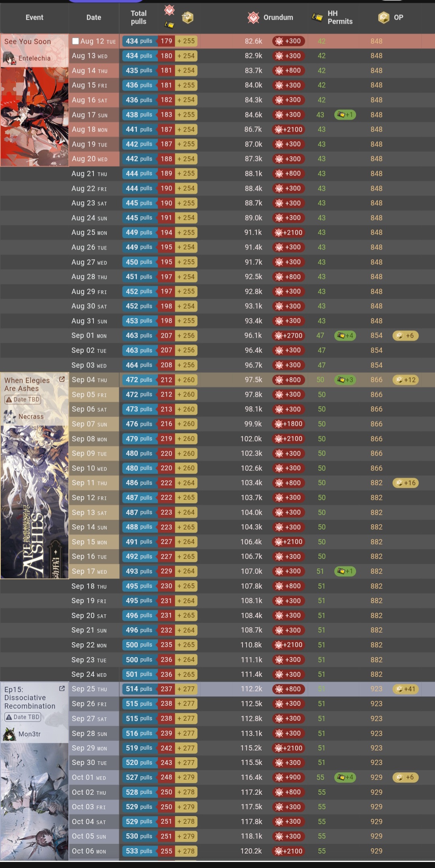Image resolution: width=435 pixels, height=868 pixels.
Task: Click the When Elegies Are Ashes event title
Action: [27, 384]
